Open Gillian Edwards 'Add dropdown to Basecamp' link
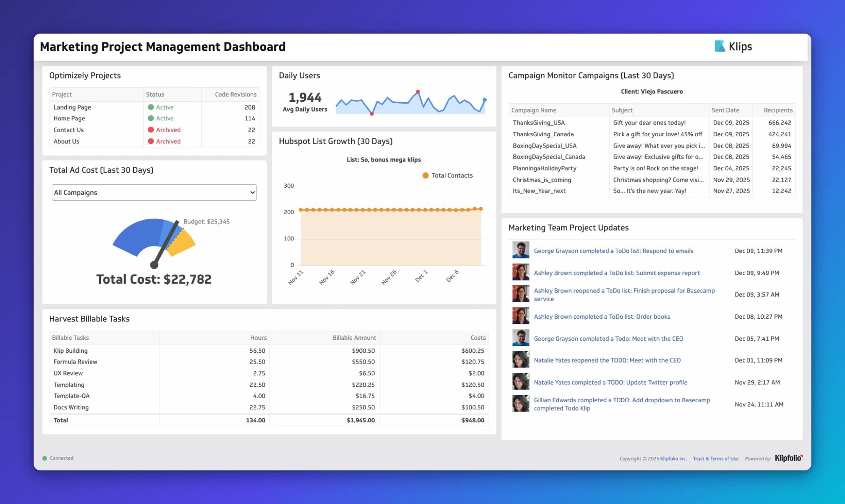This screenshot has height=504, width=845. (622, 404)
